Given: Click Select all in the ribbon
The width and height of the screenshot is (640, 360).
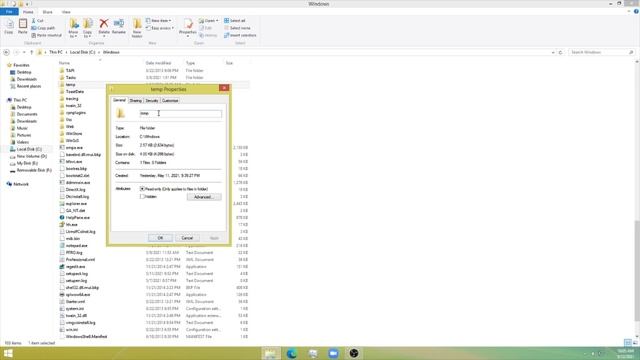Looking at the screenshot, I should 235,21.
